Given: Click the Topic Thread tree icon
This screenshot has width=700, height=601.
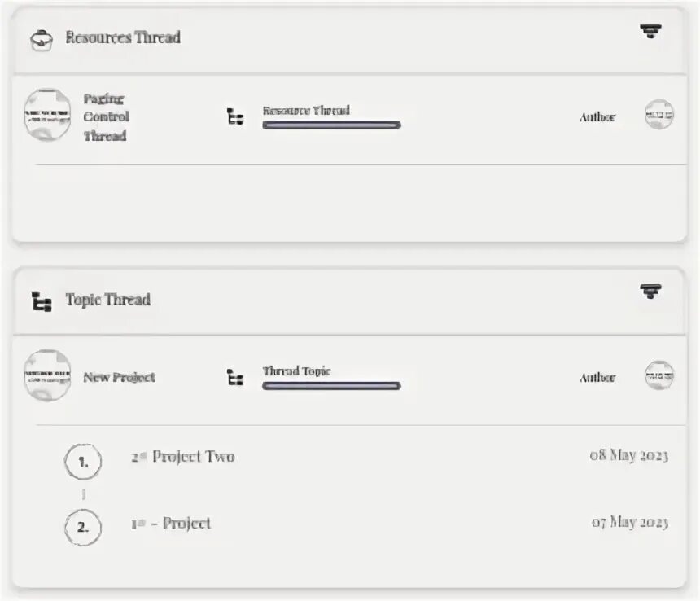Looking at the screenshot, I should pyautogui.click(x=42, y=300).
